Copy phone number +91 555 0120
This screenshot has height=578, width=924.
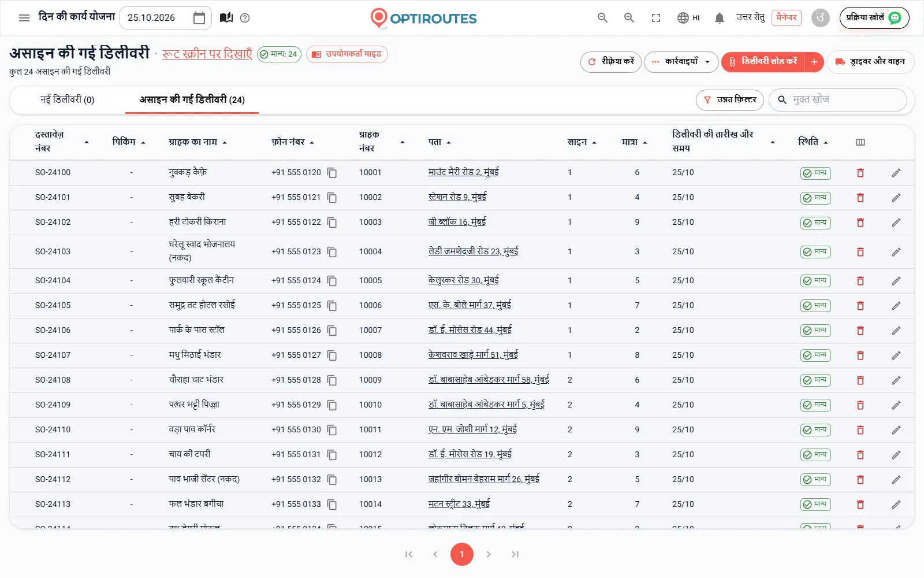coord(332,172)
